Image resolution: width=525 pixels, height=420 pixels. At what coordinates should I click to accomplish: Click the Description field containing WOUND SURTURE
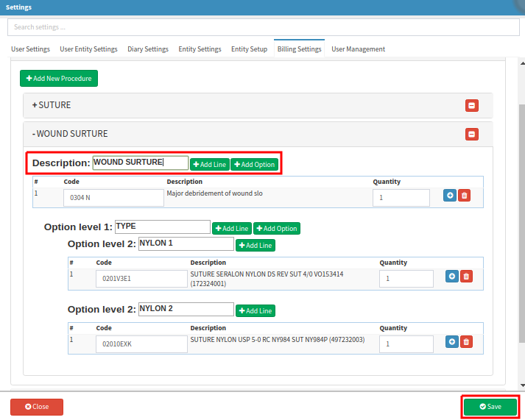pyautogui.click(x=140, y=163)
